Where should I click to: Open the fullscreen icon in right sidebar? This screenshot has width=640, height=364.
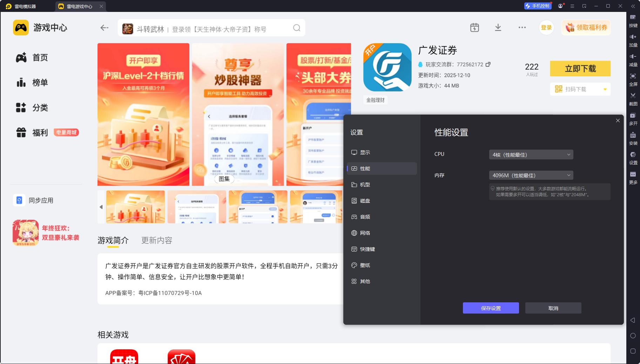633,76
